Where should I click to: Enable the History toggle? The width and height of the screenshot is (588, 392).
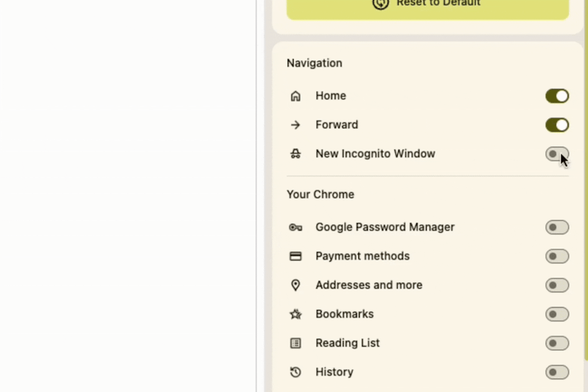(557, 372)
